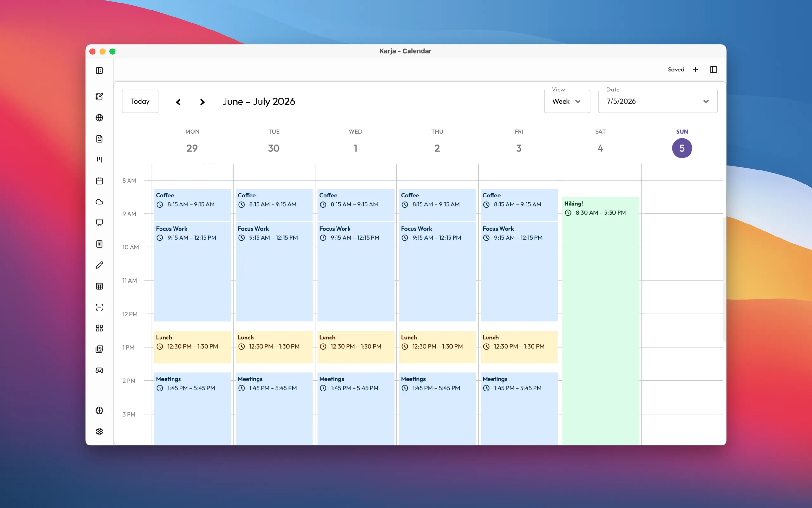The width and height of the screenshot is (812, 508).
Task: Open Monday's Focus Work event
Action: (x=192, y=271)
